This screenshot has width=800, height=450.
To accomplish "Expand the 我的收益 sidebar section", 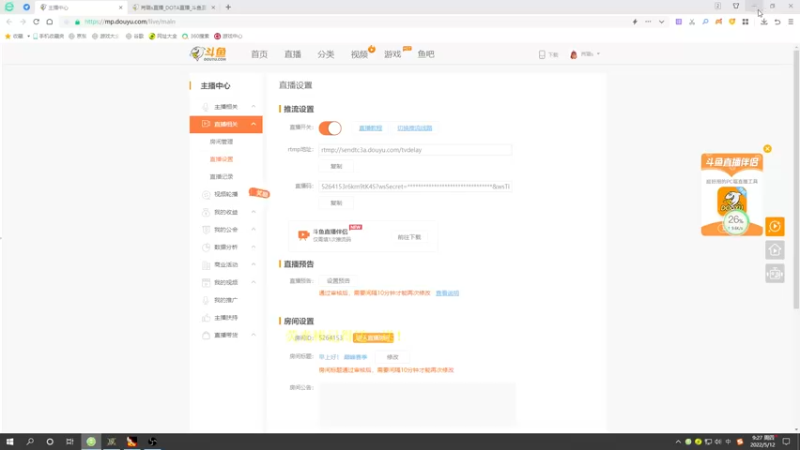I will pos(226,212).
